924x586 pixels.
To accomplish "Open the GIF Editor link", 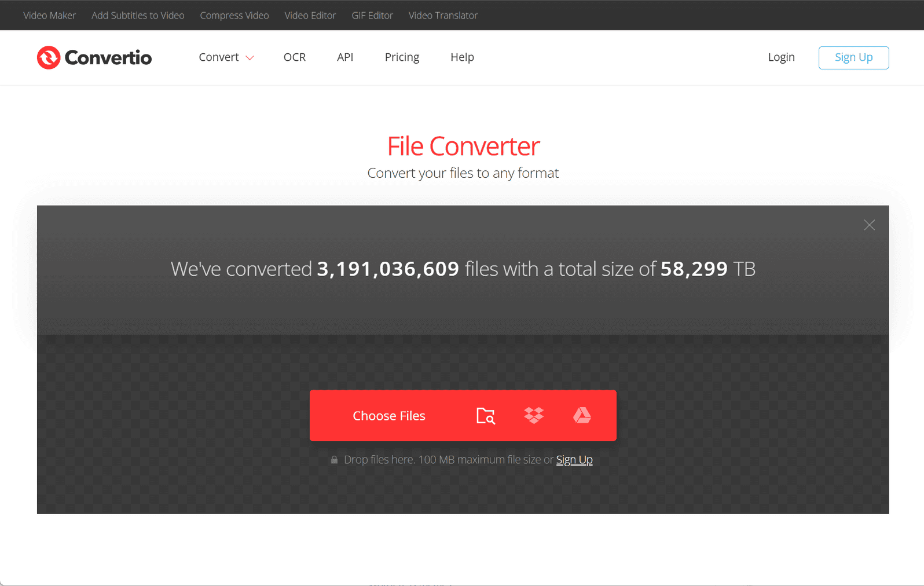I will 372,16.
